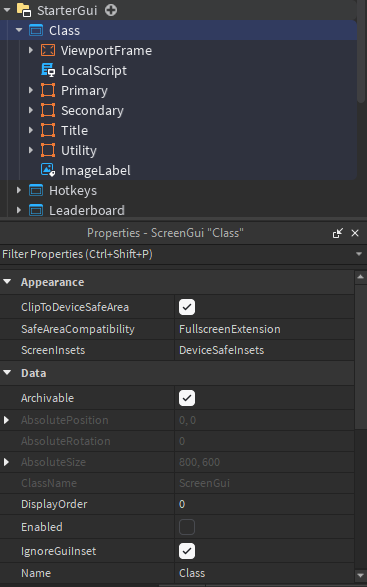Toggle the ClipToDeviceSafeArea checkbox
This screenshot has height=587, width=367.
[187, 307]
